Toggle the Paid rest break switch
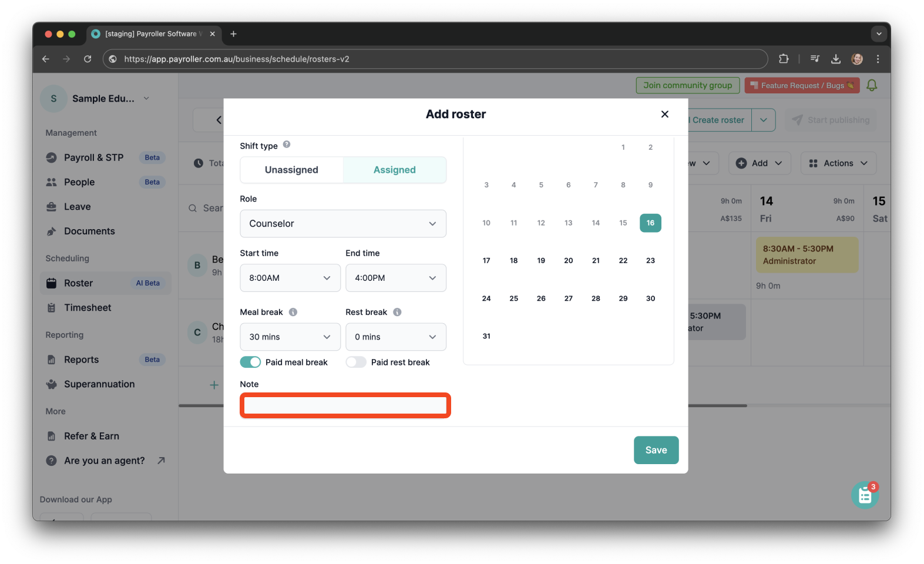This screenshot has width=924, height=564. (356, 362)
